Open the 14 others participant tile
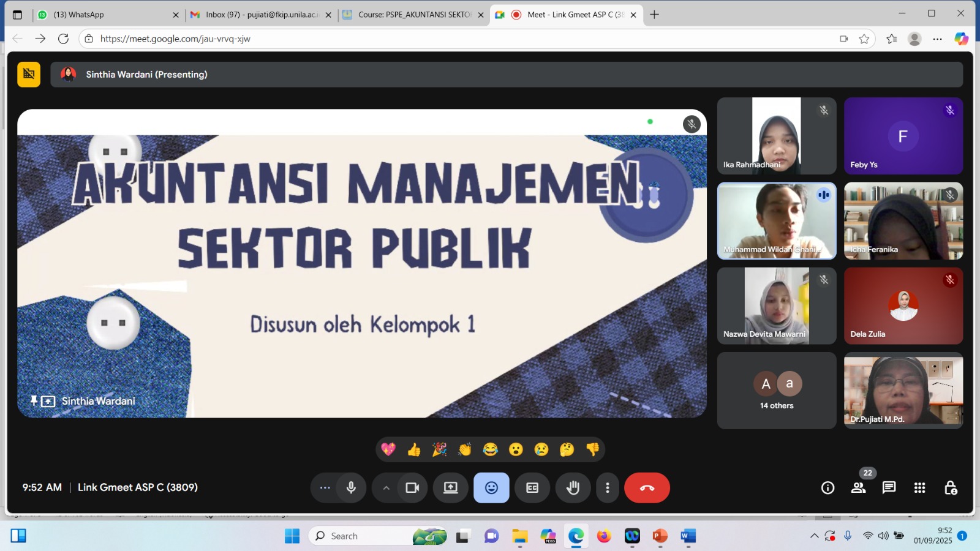Screen dimensions: 980x551 click(777, 391)
